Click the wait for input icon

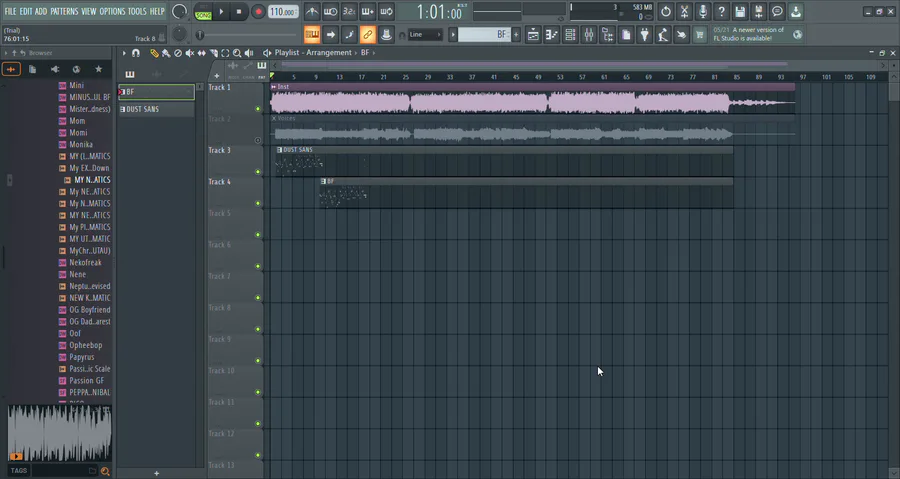[x=331, y=11]
